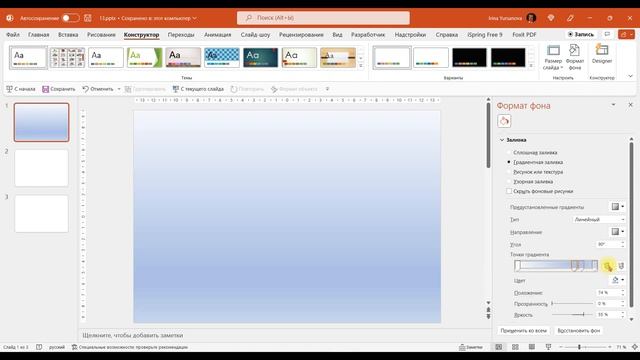The image size is (640, 360).
Task: Click the orange share icon
Action: (626, 34)
